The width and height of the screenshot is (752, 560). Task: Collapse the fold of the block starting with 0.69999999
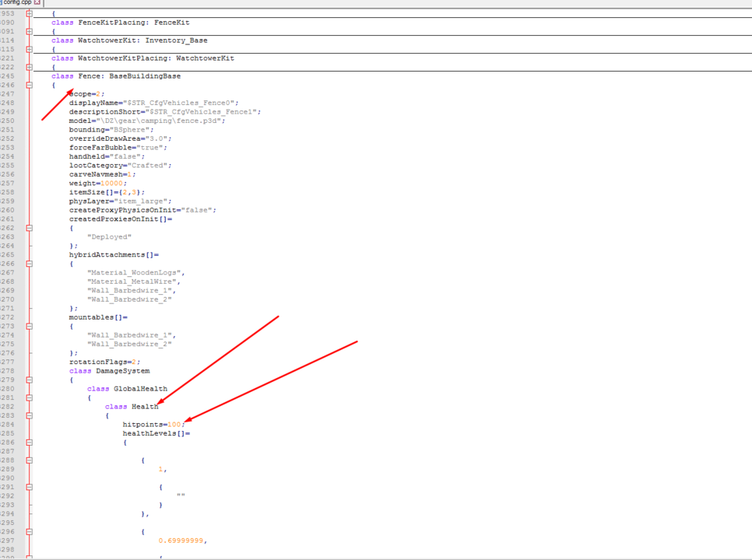click(x=30, y=532)
